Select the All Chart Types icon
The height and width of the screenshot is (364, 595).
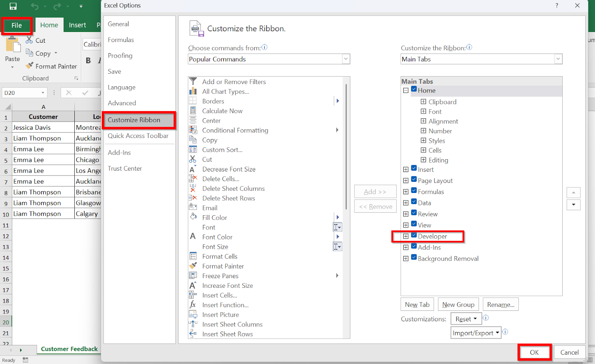193,91
